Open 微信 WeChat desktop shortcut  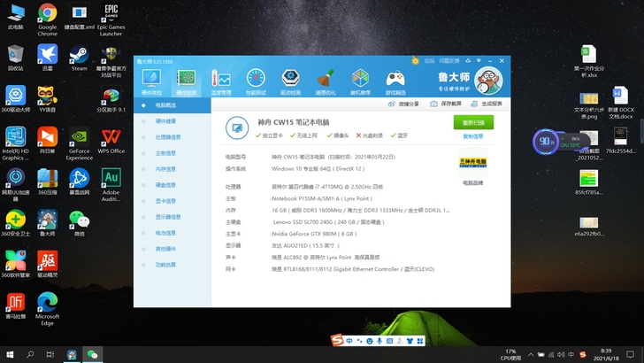point(79,224)
